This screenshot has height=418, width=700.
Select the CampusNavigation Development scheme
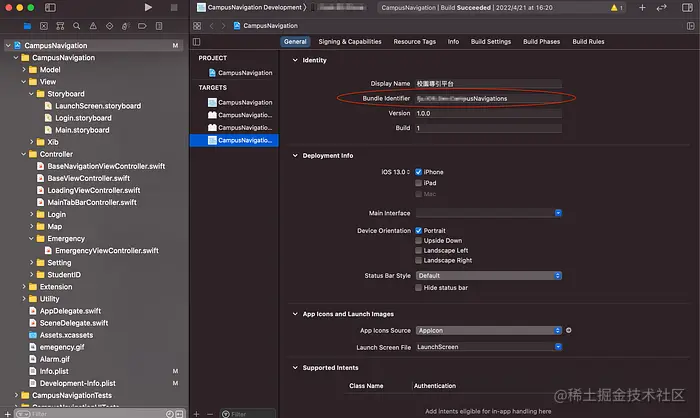tap(250, 7)
